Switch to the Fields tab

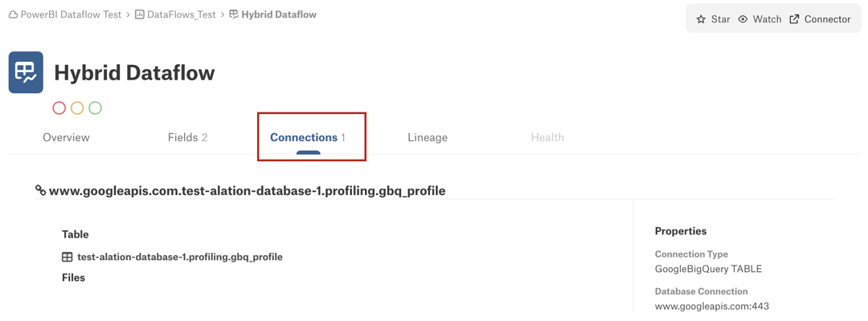[x=187, y=137]
